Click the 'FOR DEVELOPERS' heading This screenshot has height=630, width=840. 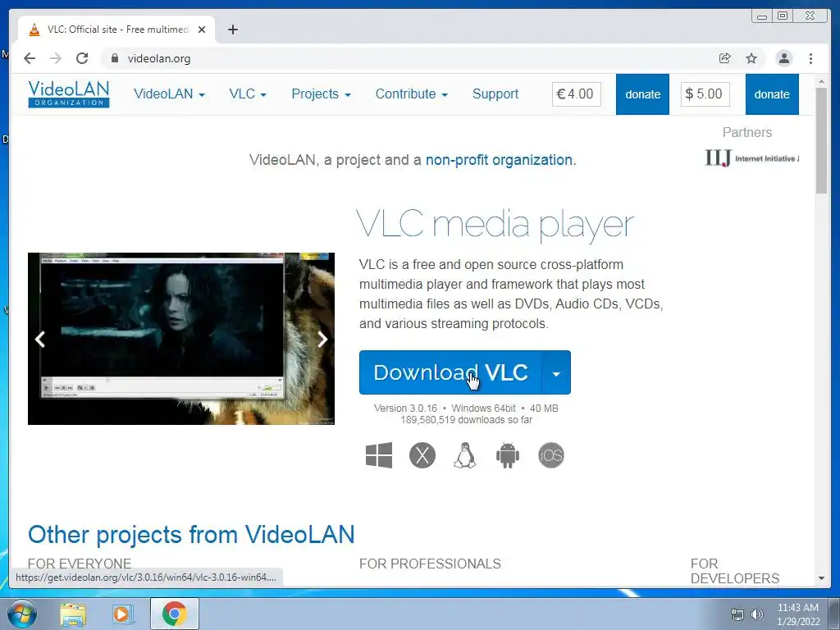(734, 571)
